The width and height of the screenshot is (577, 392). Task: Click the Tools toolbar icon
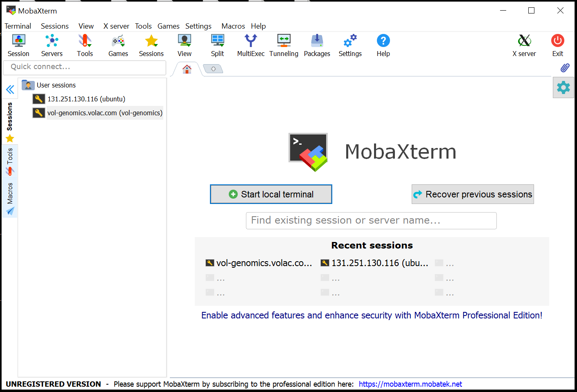click(x=85, y=45)
